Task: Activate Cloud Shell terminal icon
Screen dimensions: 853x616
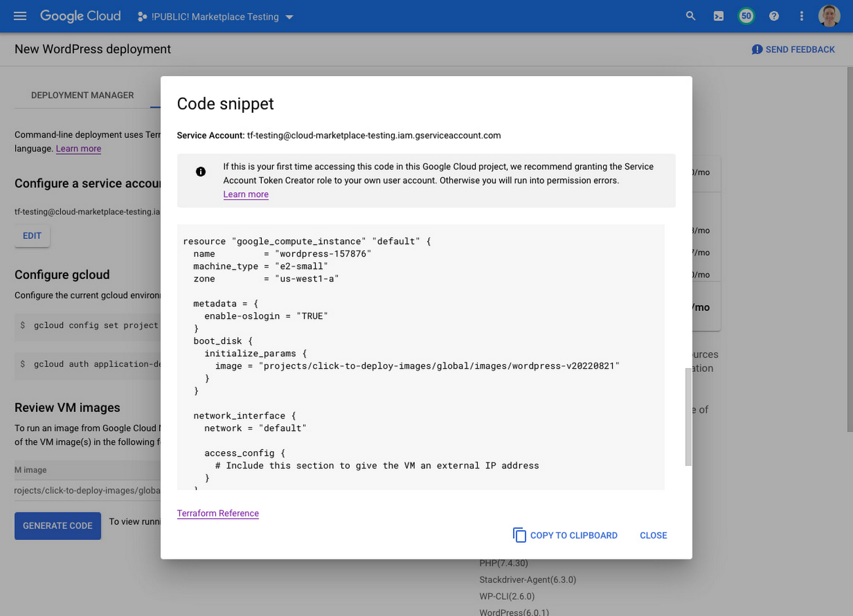Action: click(x=718, y=16)
